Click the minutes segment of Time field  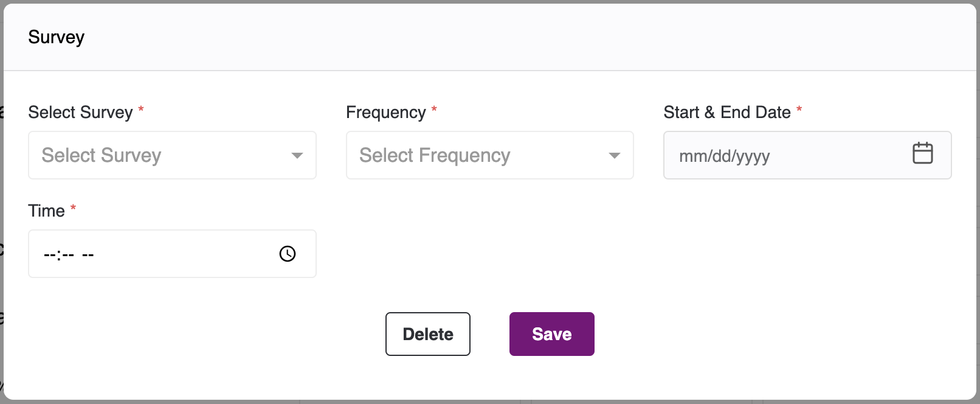pos(67,255)
